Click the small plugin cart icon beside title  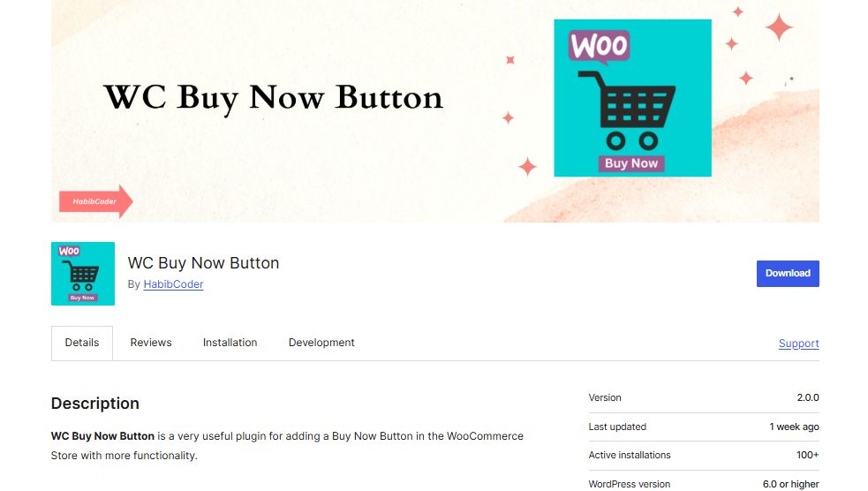pyautogui.click(x=83, y=274)
